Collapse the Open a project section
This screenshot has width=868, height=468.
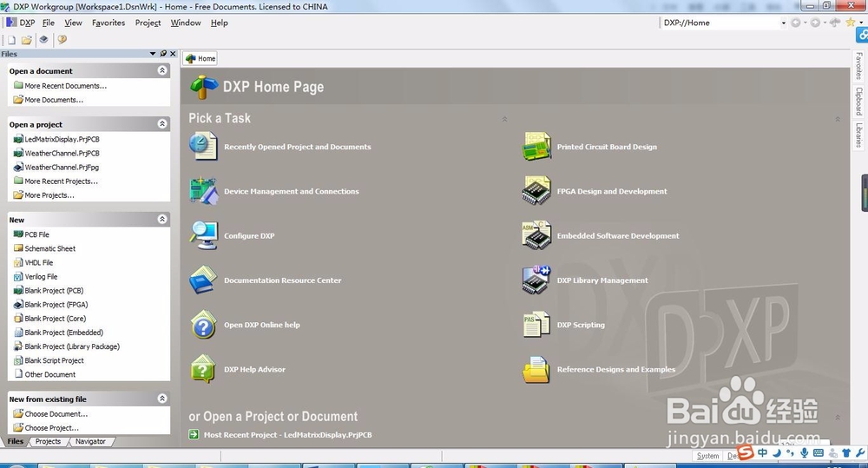point(162,123)
